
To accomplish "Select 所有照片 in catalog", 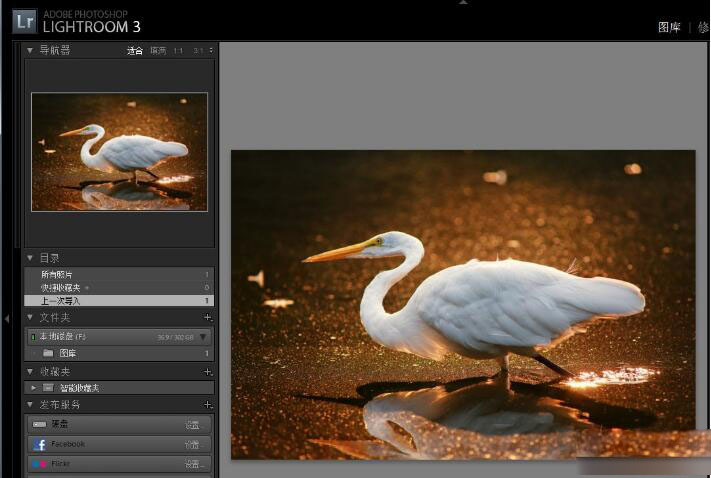I will [119, 274].
